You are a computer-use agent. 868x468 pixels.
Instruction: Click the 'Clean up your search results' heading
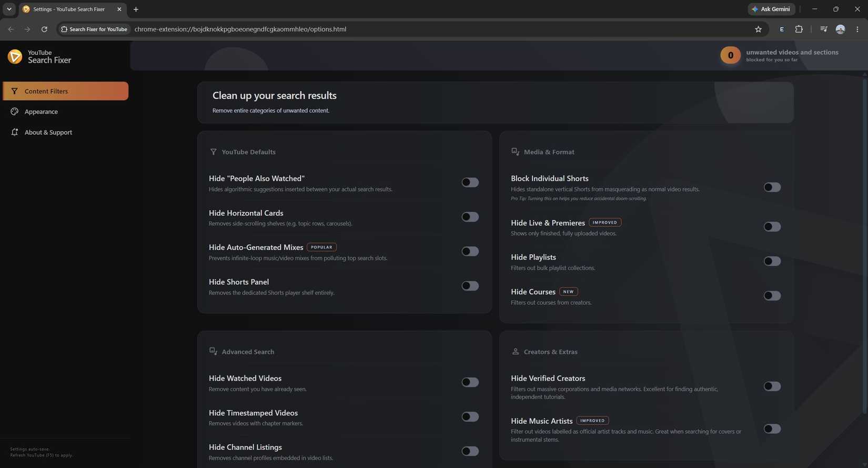click(x=275, y=96)
